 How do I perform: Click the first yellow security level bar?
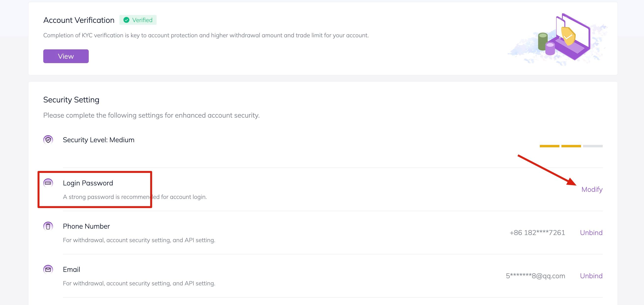tap(549, 146)
